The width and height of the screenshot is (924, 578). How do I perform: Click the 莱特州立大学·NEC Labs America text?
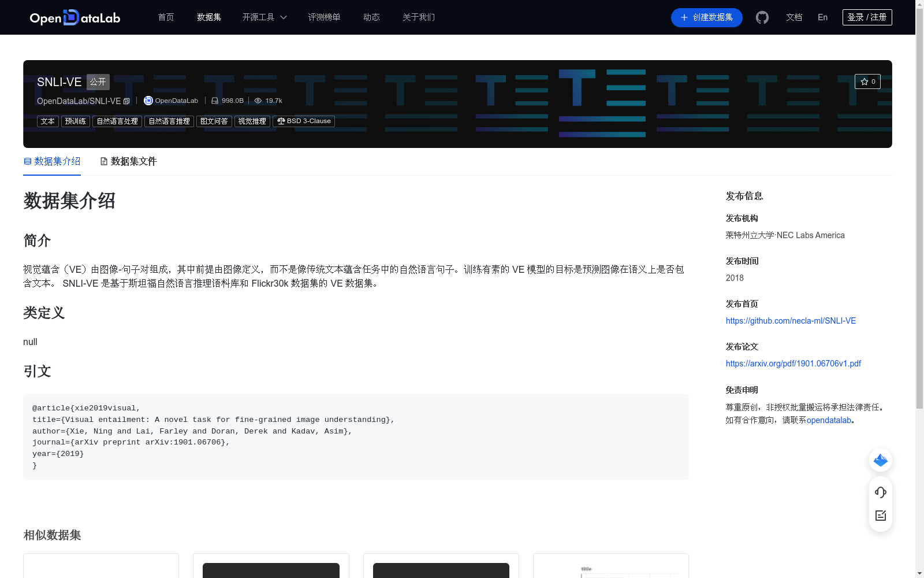[x=785, y=235]
